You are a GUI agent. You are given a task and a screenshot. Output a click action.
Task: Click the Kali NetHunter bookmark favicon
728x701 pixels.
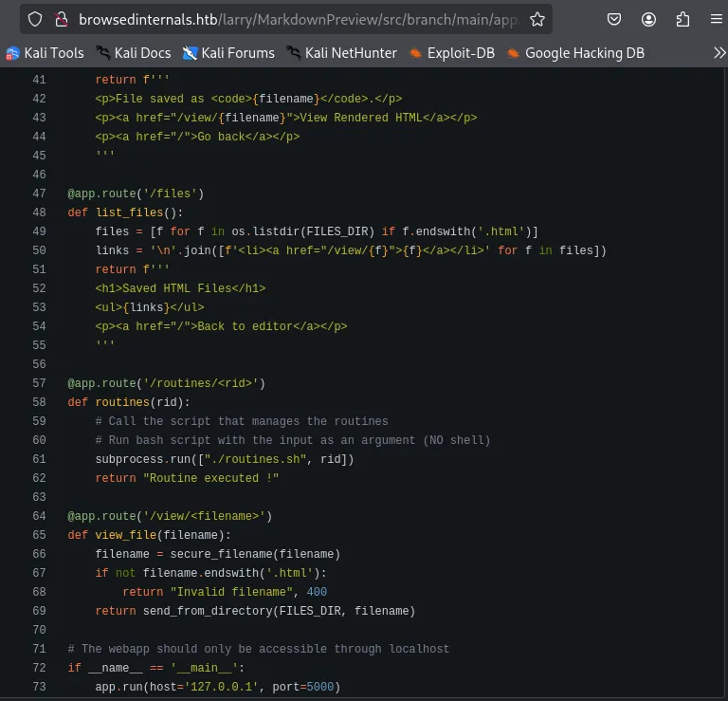click(295, 53)
